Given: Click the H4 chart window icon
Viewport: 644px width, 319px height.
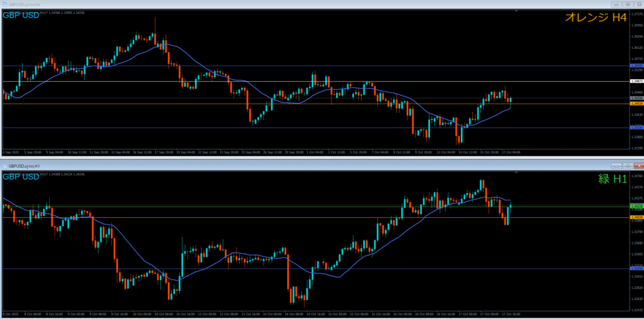Looking at the screenshot, I should 4,3.
